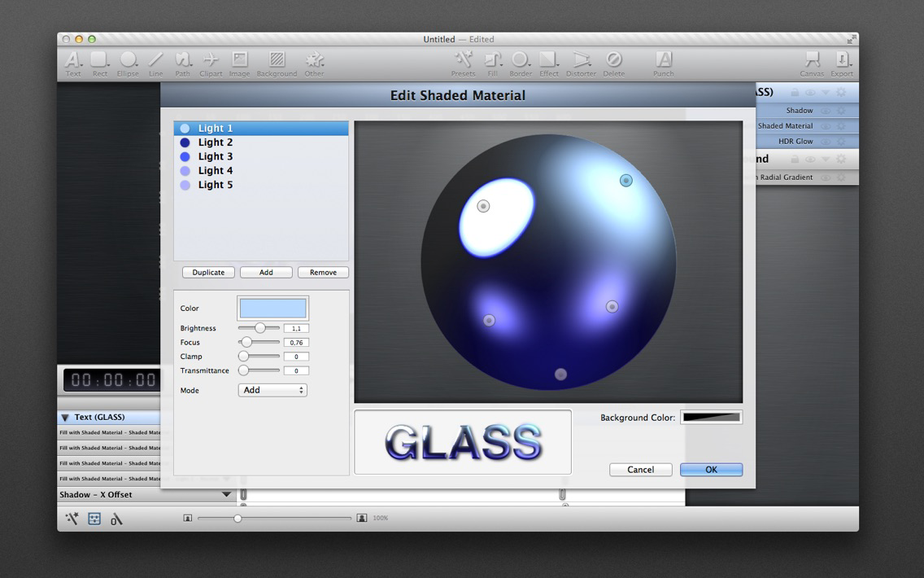Collapse the Text (GLASS) timeline group
924x578 pixels.
65,417
